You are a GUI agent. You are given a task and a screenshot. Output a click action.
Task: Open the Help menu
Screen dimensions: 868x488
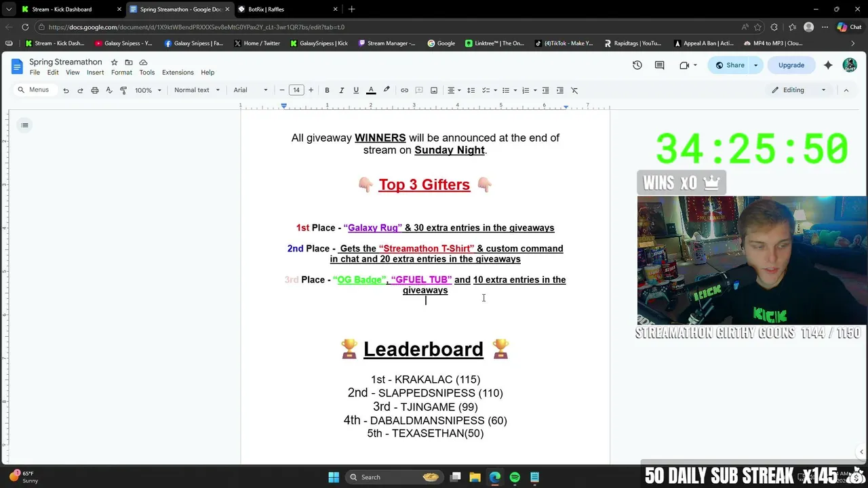point(208,73)
